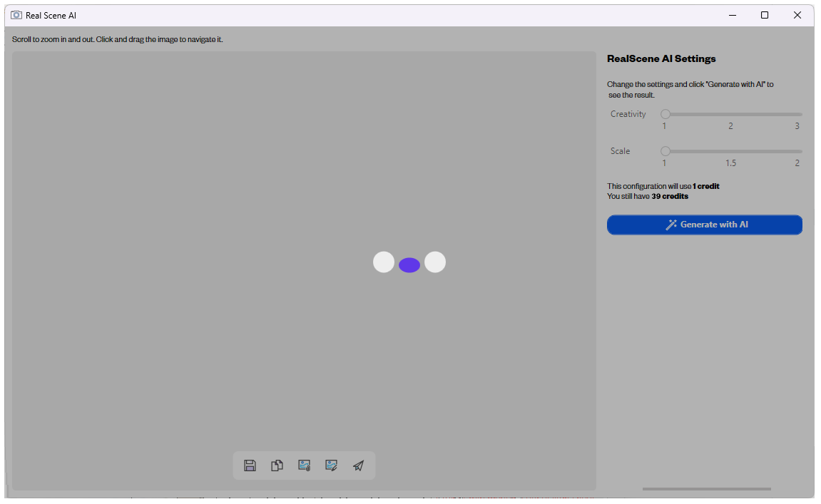This screenshot has width=821, height=504.
Task: Click the Creativity slider handle
Action: coord(665,114)
